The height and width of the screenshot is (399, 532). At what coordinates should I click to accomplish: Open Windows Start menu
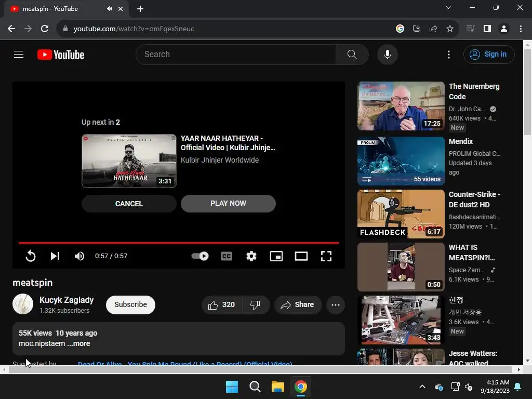click(232, 387)
